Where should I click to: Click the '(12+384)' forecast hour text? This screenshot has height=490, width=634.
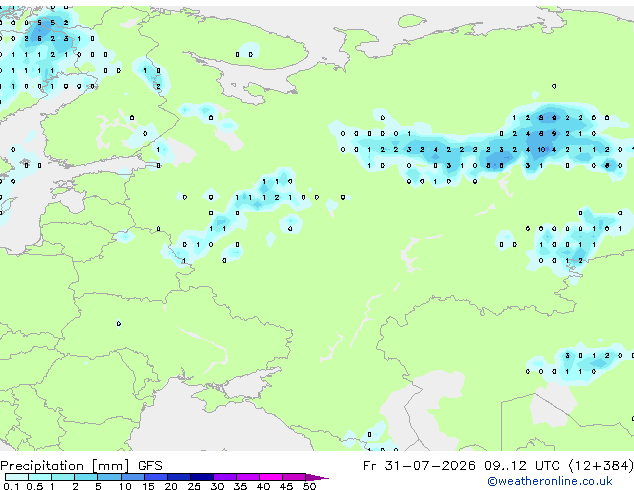601,466
